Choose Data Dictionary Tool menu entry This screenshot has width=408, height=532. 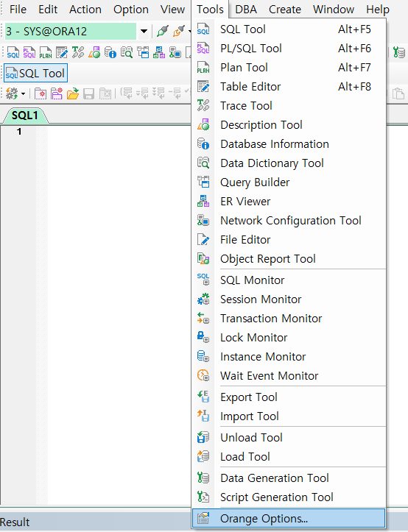pyautogui.click(x=289, y=163)
